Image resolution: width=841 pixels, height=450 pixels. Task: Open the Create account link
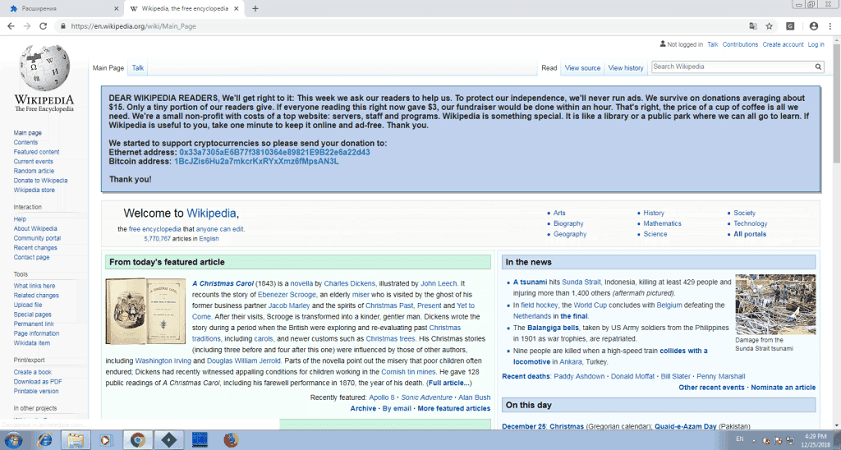click(x=783, y=44)
